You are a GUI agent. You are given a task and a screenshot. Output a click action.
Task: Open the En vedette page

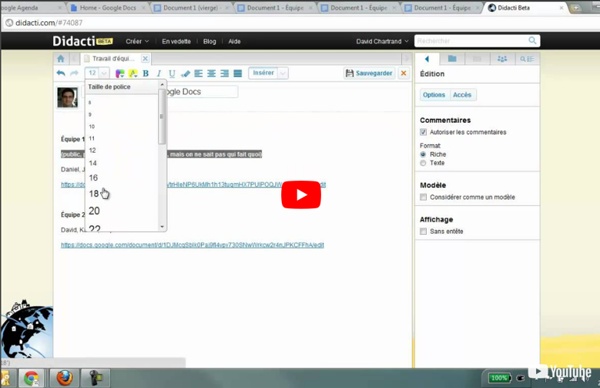(176, 41)
